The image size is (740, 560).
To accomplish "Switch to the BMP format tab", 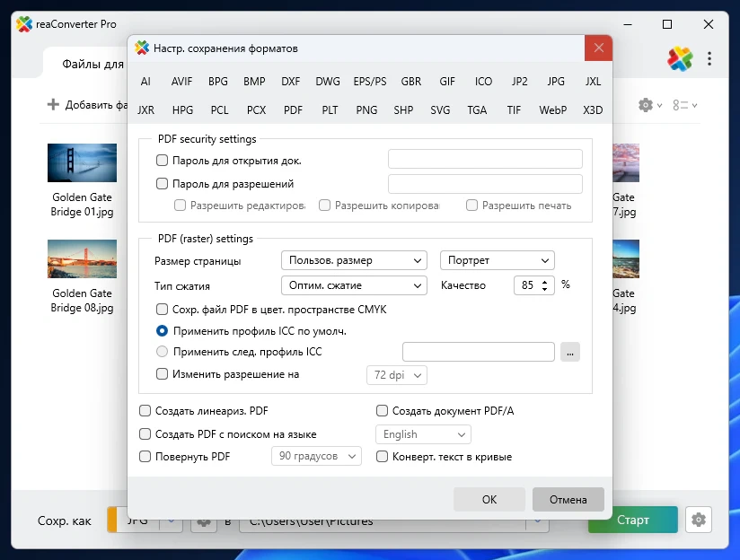I will [254, 82].
